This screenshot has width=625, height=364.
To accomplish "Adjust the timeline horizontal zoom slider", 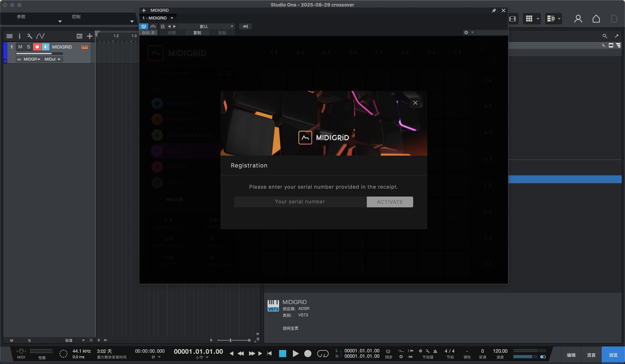I will click(x=234, y=340).
